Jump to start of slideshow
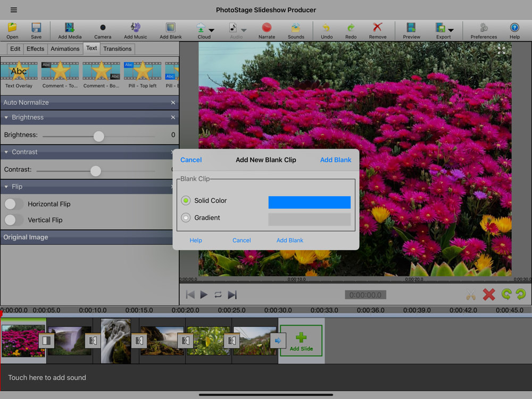The height and width of the screenshot is (399, 532). point(190,295)
